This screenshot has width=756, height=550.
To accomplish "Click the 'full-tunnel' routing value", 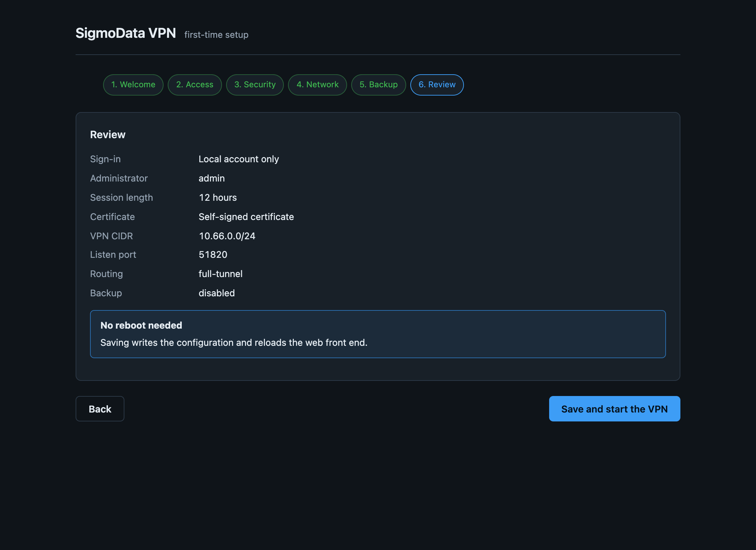I will 221,274.
